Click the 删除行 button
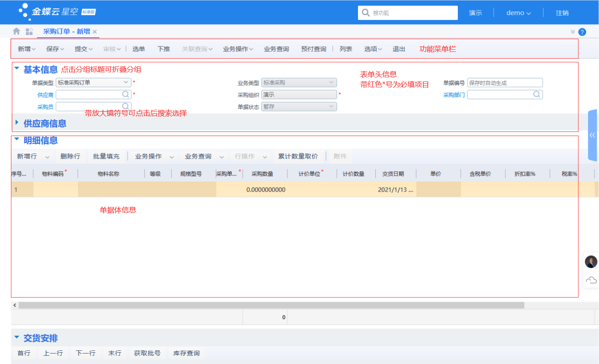The width and height of the screenshot is (599, 364). pyautogui.click(x=70, y=156)
